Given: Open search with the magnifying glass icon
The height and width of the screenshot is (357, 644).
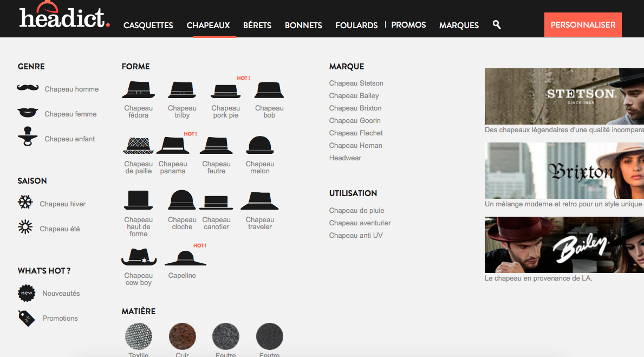Looking at the screenshot, I should tap(497, 25).
